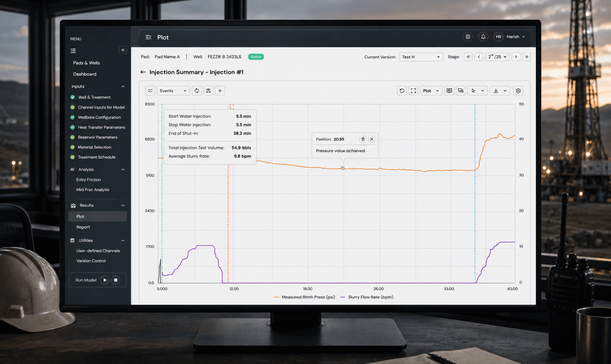Screen dimensions: 611x364
Task: Open User-defined Channels
Action: [98, 251]
